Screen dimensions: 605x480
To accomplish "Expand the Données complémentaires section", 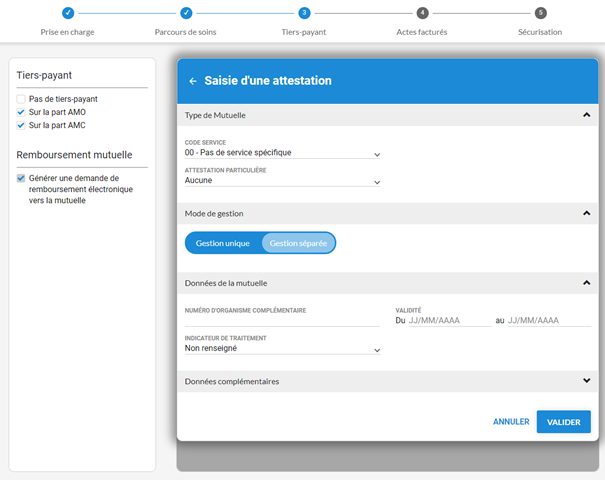I will (586, 381).
